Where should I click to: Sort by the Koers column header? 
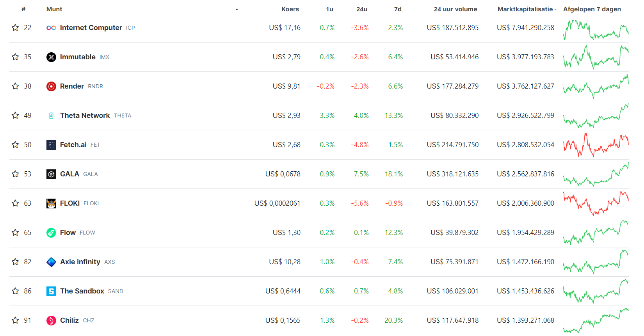(290, 9)
